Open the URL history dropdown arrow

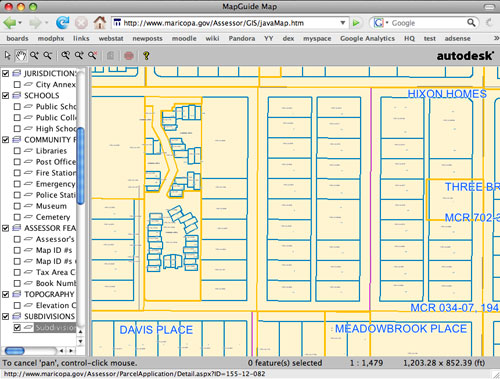pos(343,23)
